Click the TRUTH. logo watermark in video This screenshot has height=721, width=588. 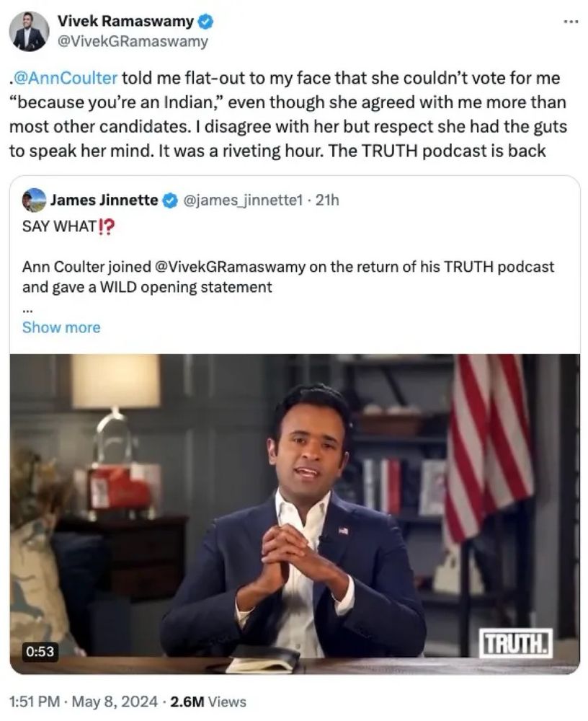[x=516, y=644]
